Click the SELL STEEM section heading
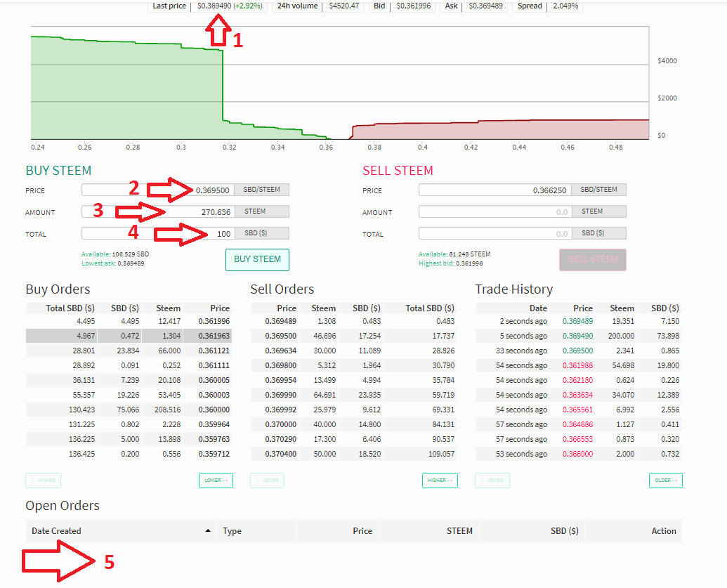The image size is (727, 588). click(x=398, y=171)
